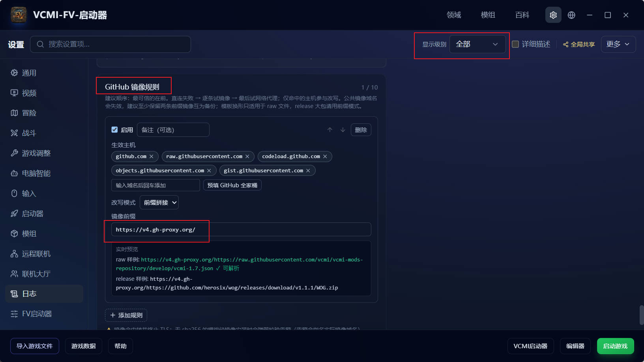Go to 模组 top navigation item

point(488,15)
